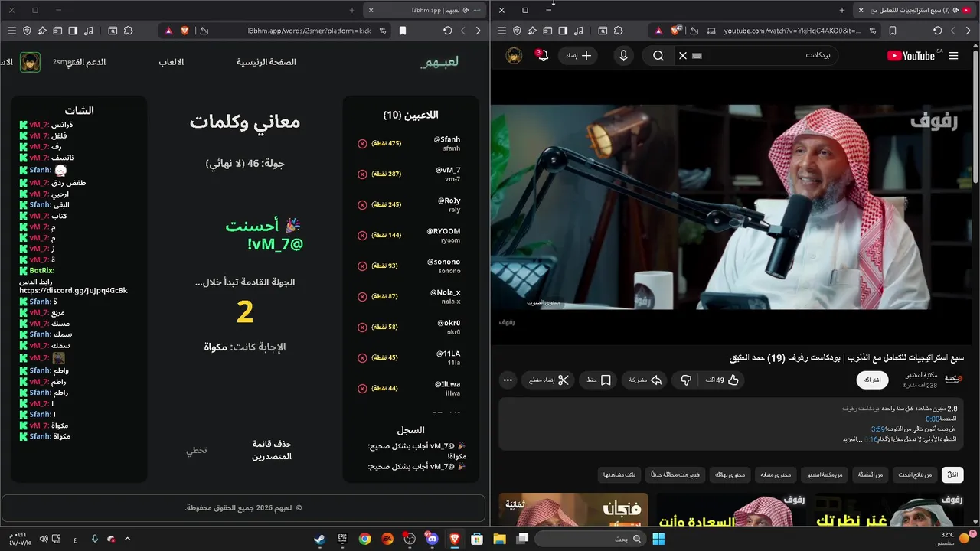Select the من نتائج البحث chip
The image size is (980, 551).
point(913,475)
